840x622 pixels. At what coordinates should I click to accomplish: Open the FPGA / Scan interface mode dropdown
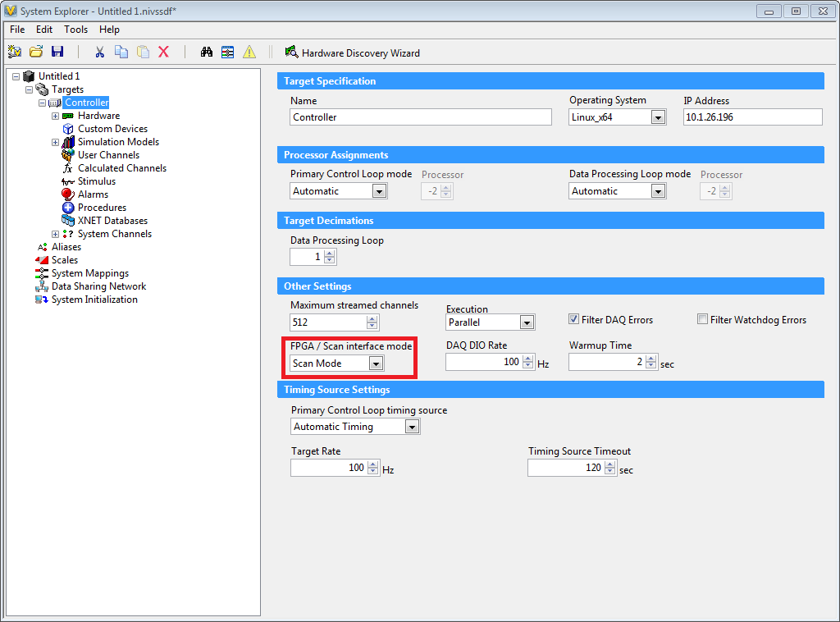pyautogui.click(x=376, y=364)
